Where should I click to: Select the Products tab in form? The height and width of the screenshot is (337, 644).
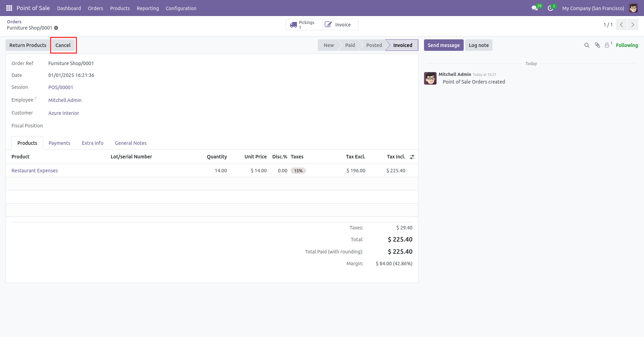click(27, 143)
